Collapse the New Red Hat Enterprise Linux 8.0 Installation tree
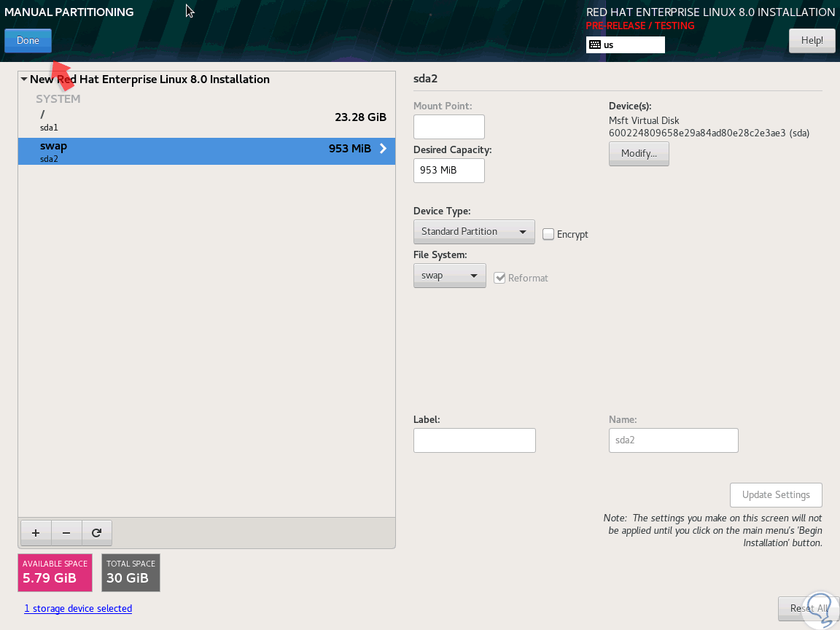Image resolution: width=840 pixels, height=630 pixels. tap(24, 79)
